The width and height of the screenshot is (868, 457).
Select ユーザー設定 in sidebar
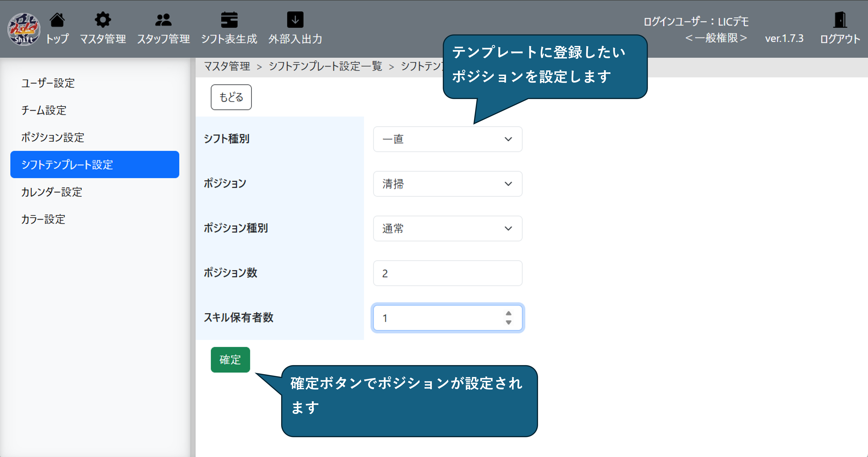[48, 83]
